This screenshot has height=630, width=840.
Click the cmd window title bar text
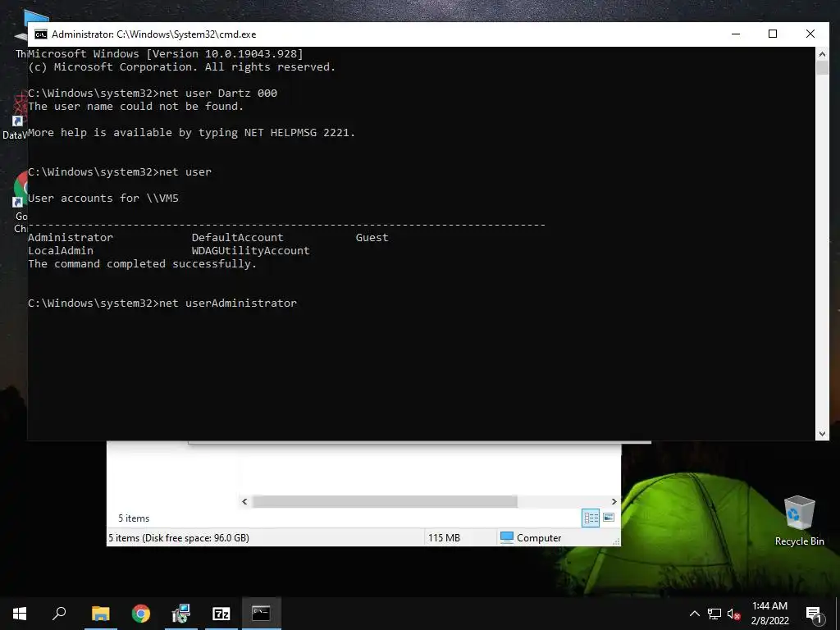pos(153,34)
